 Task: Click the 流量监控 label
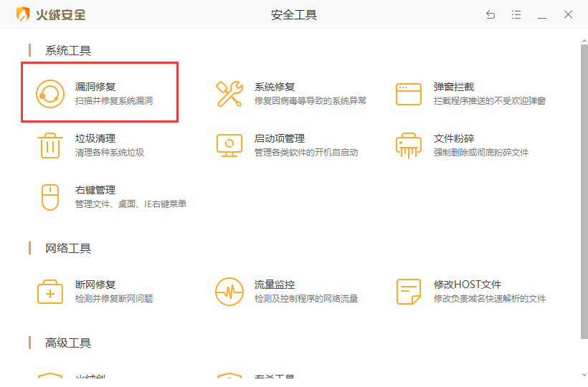click(275, 285)
